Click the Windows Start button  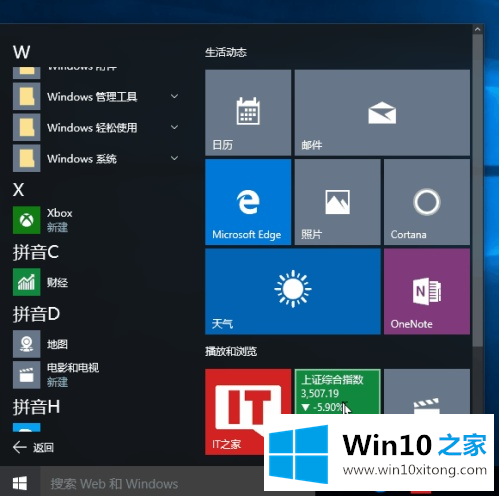click(20, 483)
